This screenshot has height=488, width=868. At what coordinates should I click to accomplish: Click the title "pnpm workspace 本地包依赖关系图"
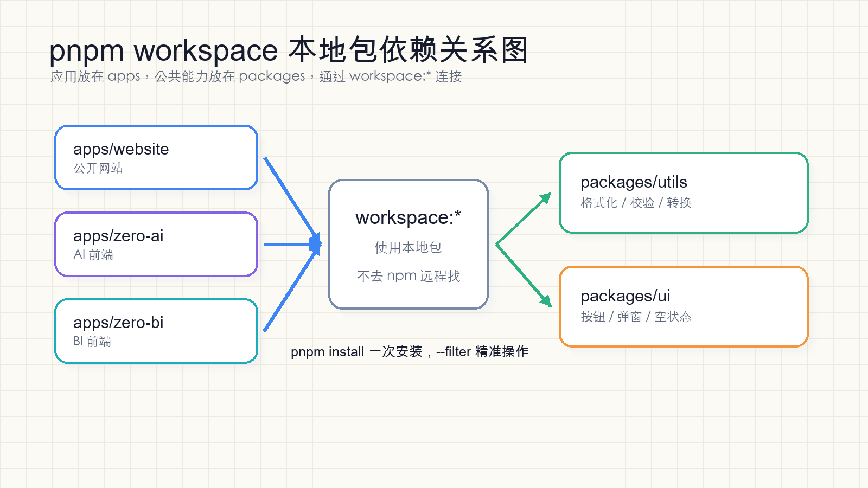pyautogui.click(x=289, y=50)
